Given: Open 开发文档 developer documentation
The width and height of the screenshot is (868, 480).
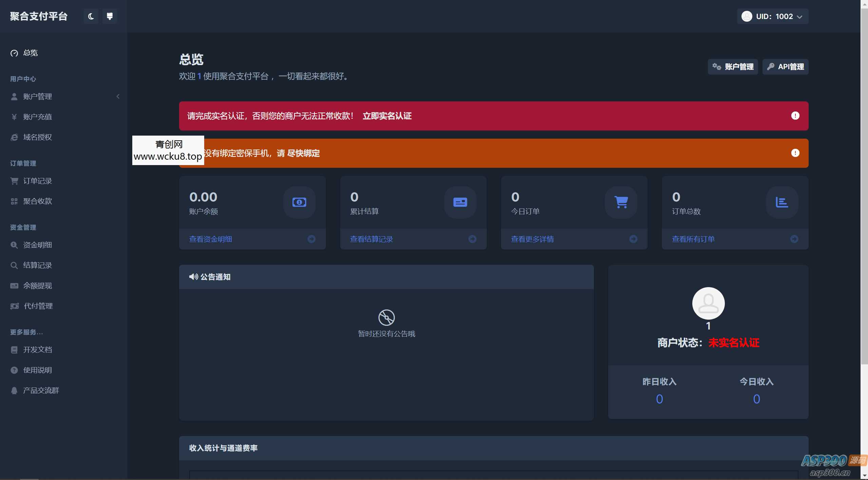Looking at the screenshot, I should pyautogui.click(x=37, y=349).
